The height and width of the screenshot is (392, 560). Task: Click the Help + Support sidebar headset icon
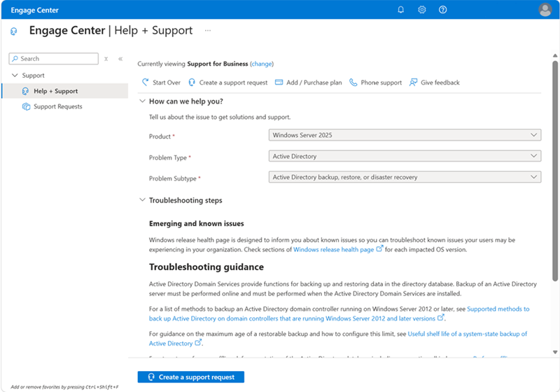pos(25,91)
